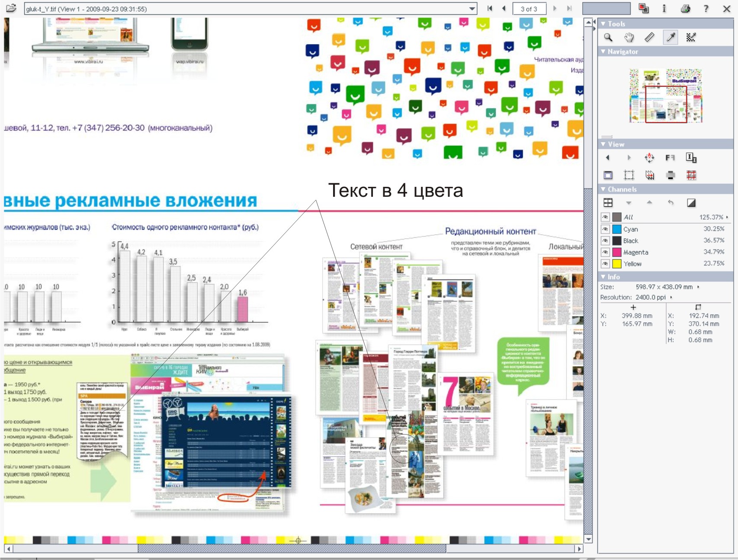
Task: Collapse the Channels panel section
Action: [x=603, y=189]
